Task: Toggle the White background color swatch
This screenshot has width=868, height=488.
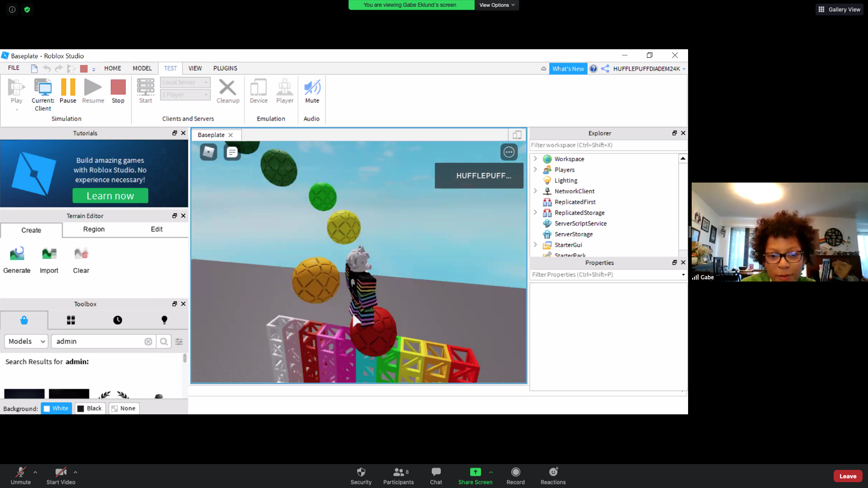Action: click(x=56, y=408)
